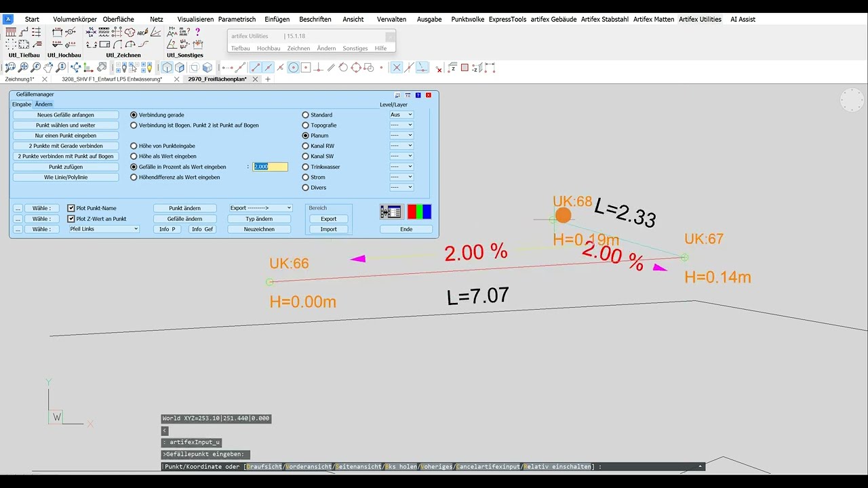Image resolution: width=868 pixels, height=488 pixels.
Task: Click the blue help icon in Gefällemanager title bar
Action: coord(418,95)
